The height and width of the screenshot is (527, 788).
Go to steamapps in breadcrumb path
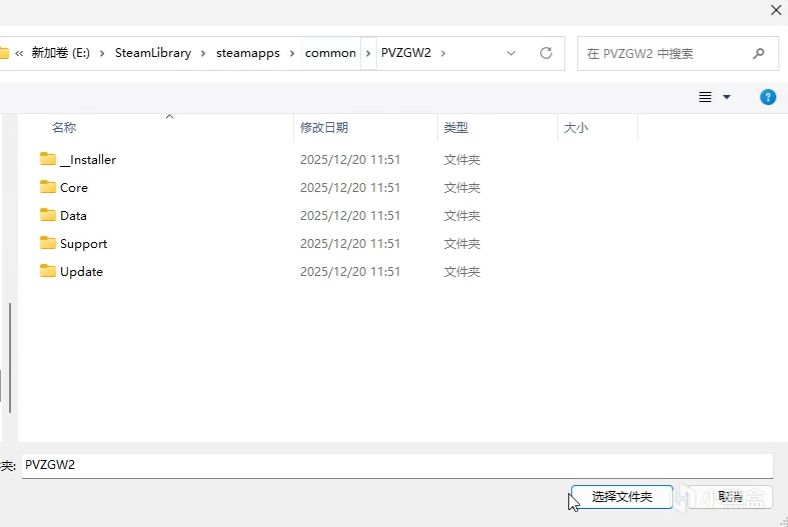248,53
